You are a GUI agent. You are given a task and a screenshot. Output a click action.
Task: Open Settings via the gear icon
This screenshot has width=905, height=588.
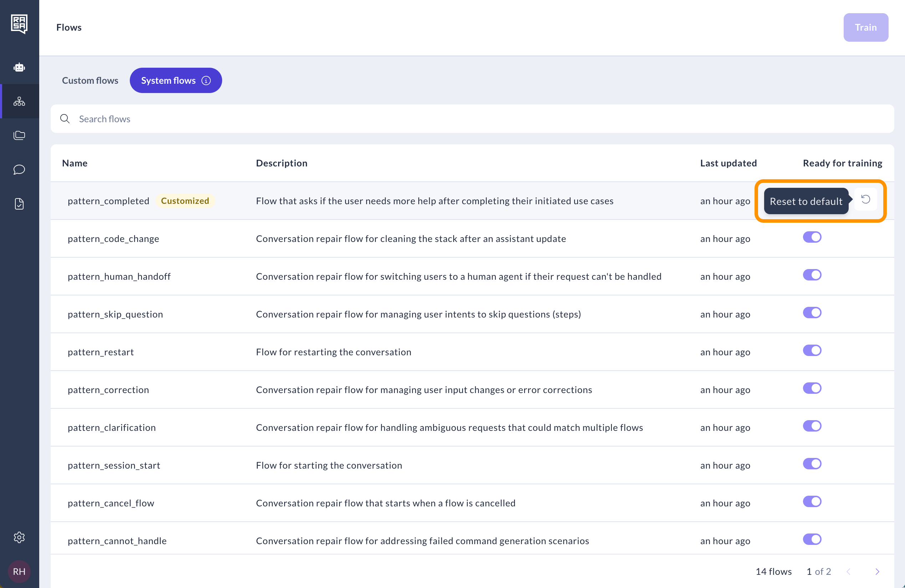19,537
